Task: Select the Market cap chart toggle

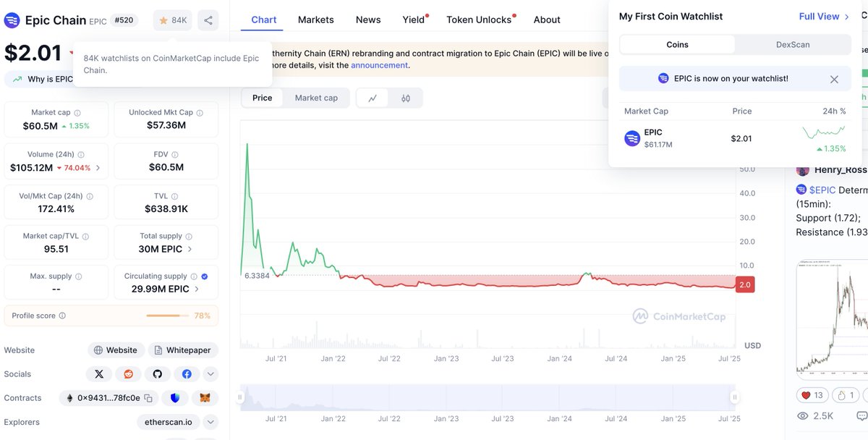Action: (x=316, y=98)
